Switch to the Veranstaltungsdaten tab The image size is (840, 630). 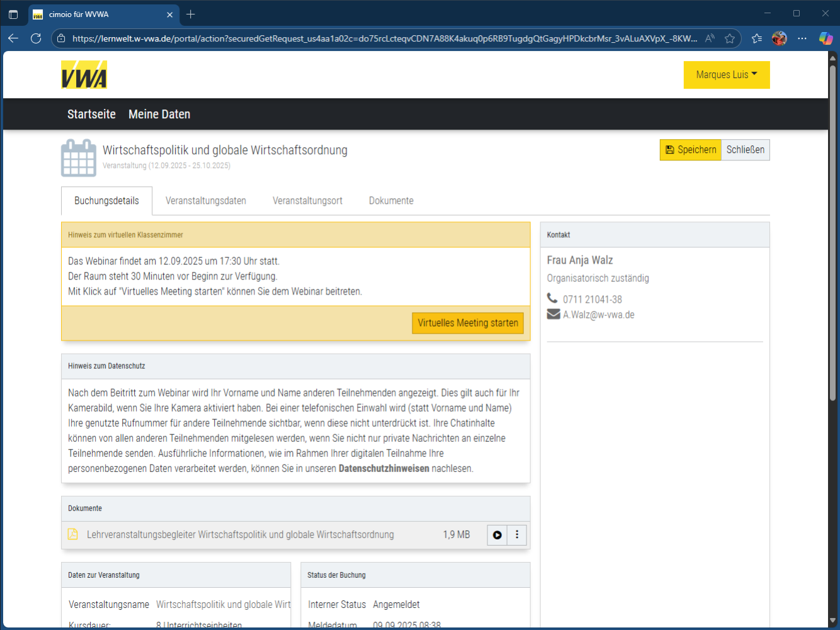[x=205, y=201]
